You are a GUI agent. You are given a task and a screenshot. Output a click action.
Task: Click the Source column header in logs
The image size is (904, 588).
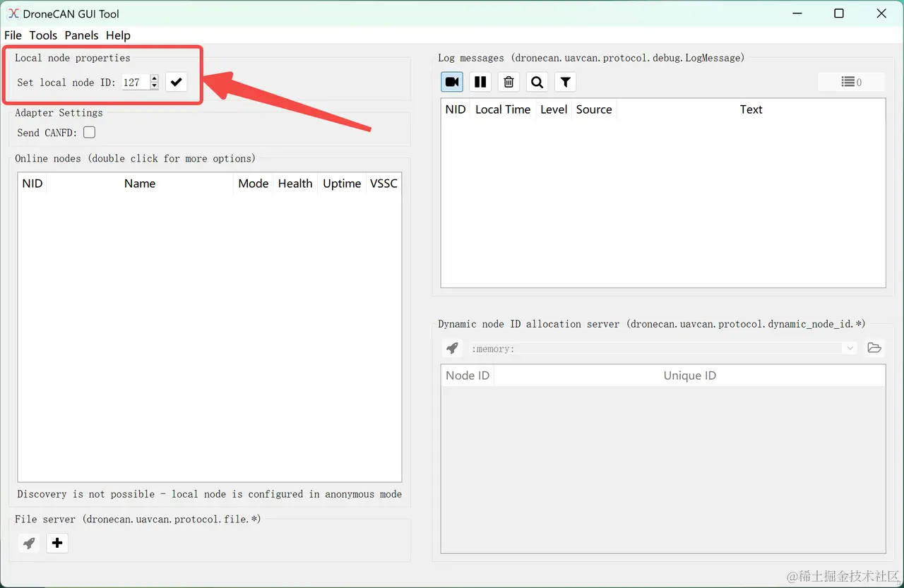click(x=594, y=109)
